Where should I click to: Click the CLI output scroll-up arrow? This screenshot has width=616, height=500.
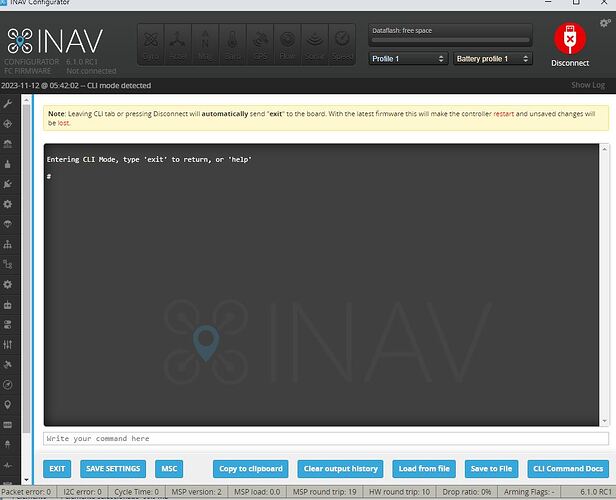pyautogui.click(x=604, y=149)
